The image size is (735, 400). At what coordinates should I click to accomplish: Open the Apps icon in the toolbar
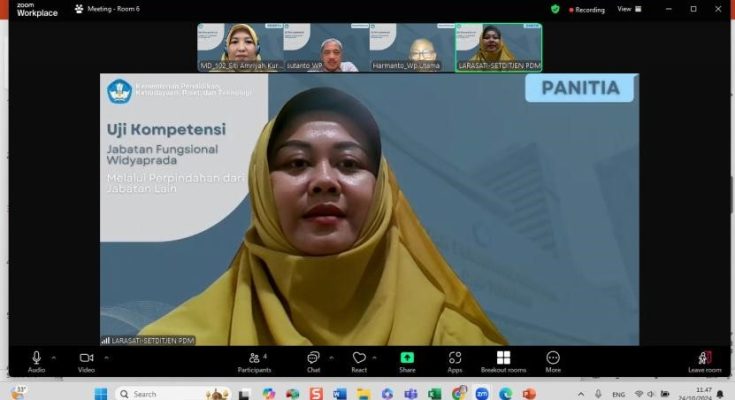click(455, 359)
